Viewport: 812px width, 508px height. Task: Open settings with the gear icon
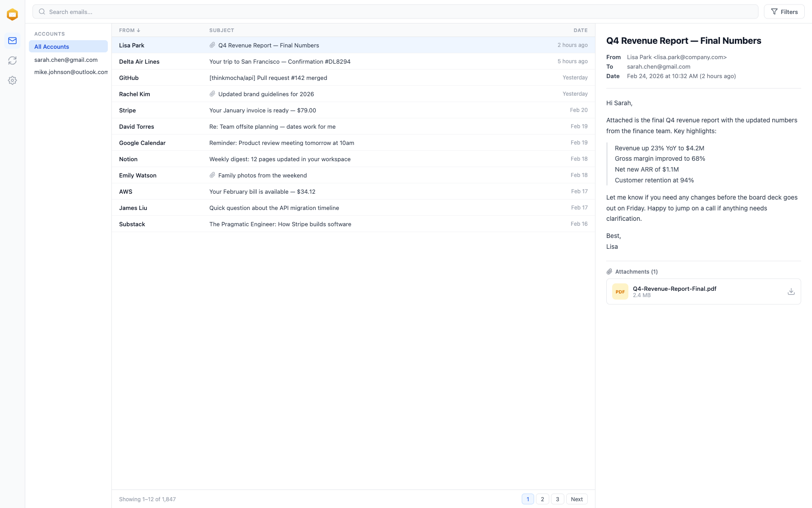pyautogui.click(x=12, y=80)
